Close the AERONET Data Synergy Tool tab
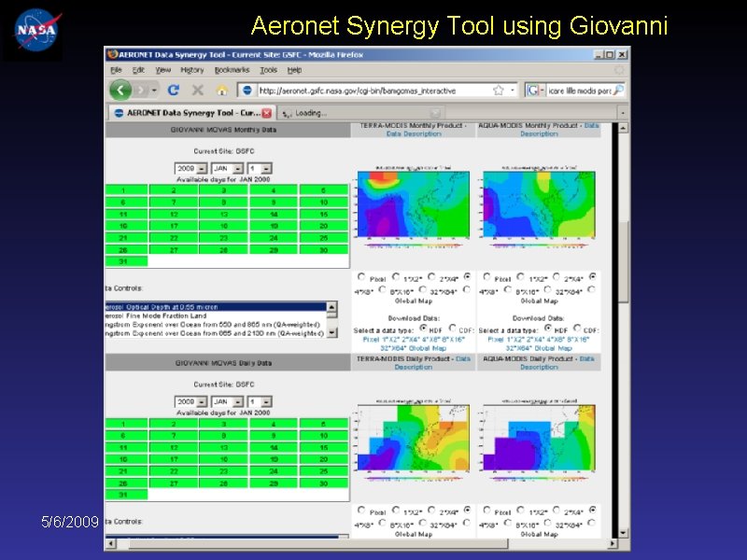 [x=267, y=113]
